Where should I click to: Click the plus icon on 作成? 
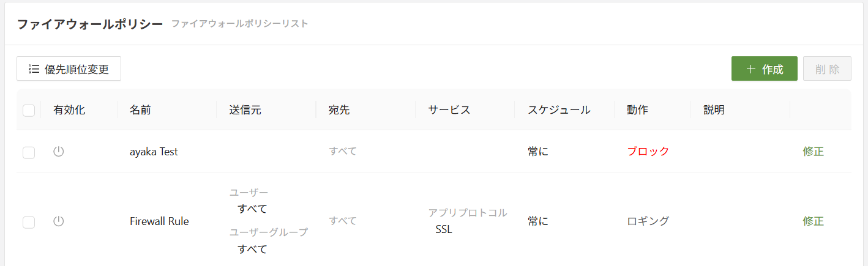[751, 69]
